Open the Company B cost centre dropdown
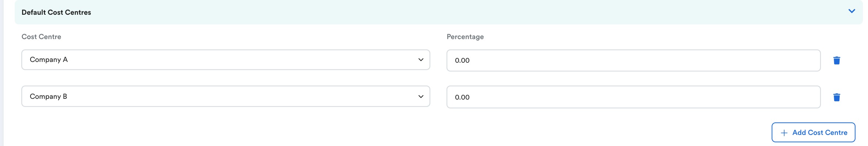The image size is (868, 146). pyautogui.click(x=225, y=96)
